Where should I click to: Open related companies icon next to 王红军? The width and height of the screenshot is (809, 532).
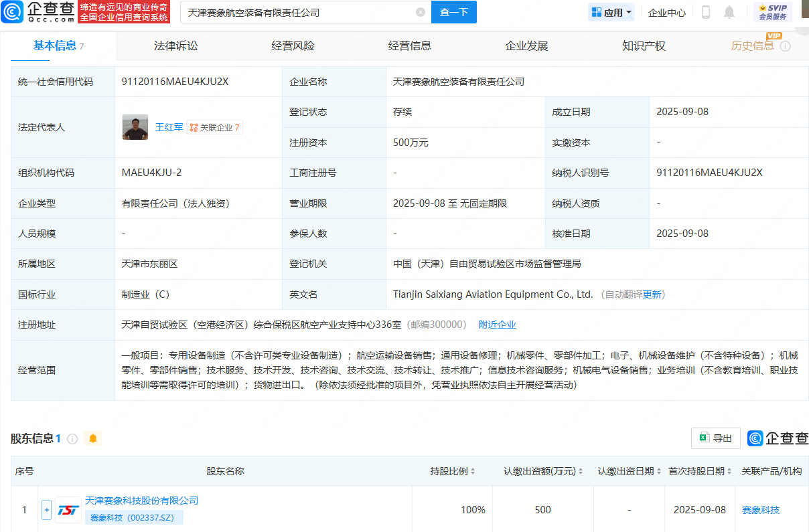tap(214, 127)
